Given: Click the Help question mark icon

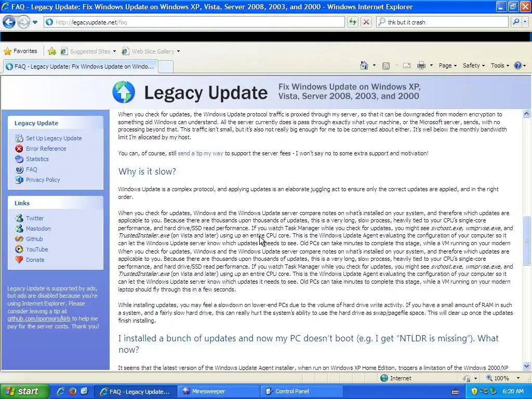Looking at the screenshot, I should click(x=517, y=65).
